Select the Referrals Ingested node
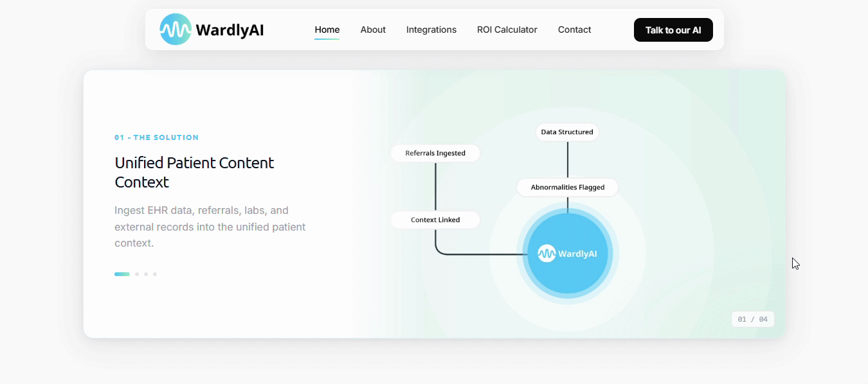Image resolution: width=868 pixels, height=384 pixels. pyautogui.click(x=435, y=153)
